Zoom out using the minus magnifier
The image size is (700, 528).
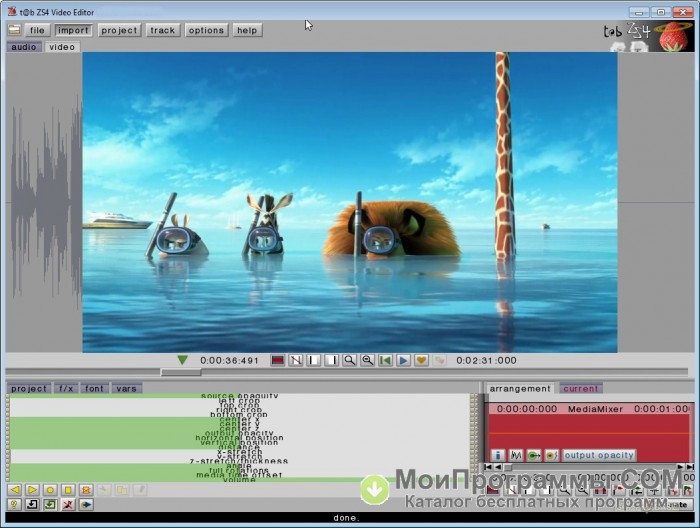pos(367,360)
